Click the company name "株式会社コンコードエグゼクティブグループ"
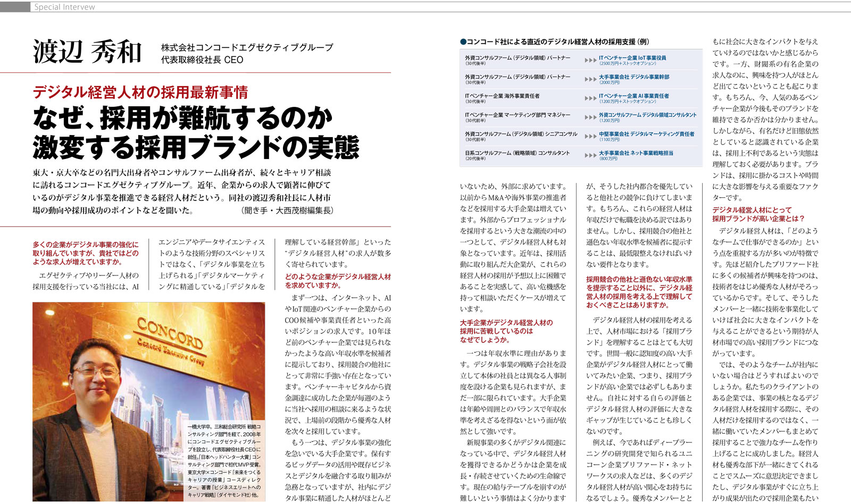Image resolution: width=851 pixels, height=504 pixels. pyautogui.click(x=247, y=47)
